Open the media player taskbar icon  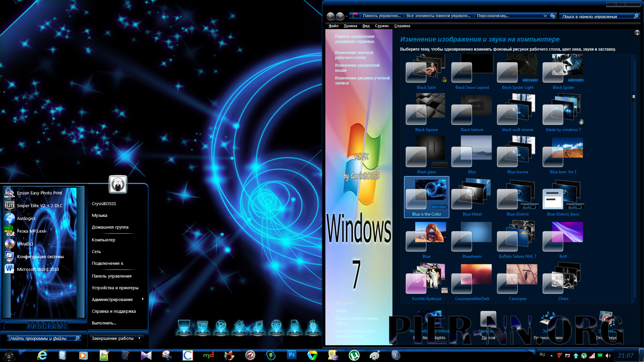click(83, 355)
